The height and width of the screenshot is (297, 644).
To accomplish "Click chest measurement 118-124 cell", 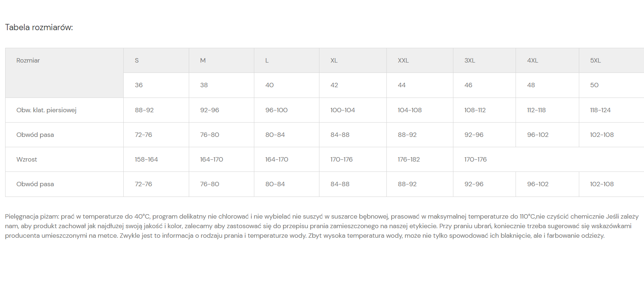I will click(600, 110).
